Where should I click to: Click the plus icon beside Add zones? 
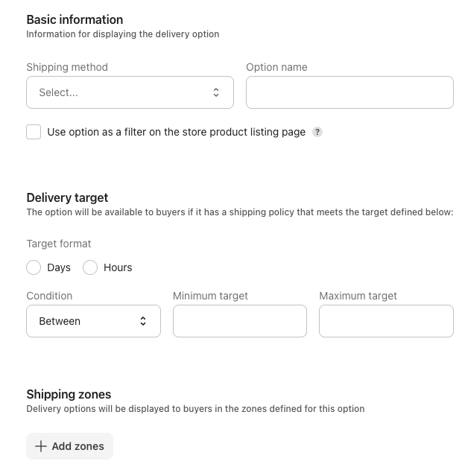pos(41,446)
